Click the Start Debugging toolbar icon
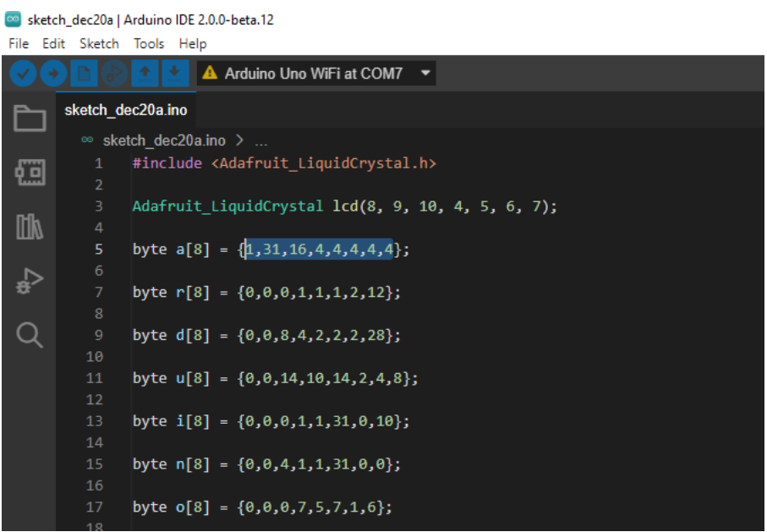767x532 pixels. tap(113, 74)
